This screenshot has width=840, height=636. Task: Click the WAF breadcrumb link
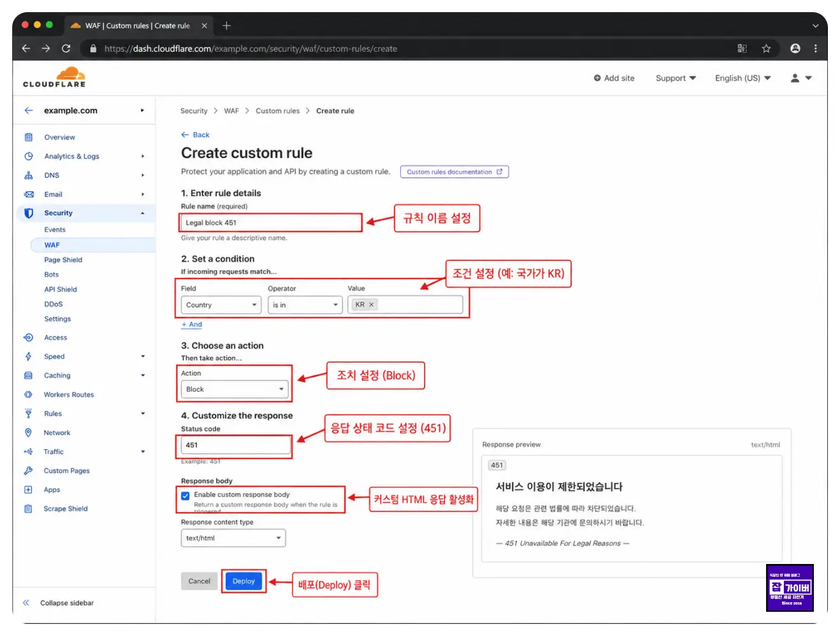tap(231, 111)
